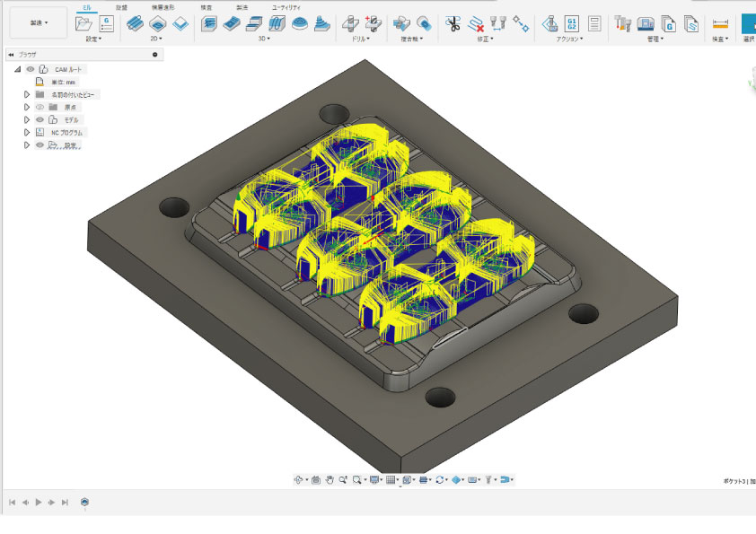Expand the 複合軸 ribbon dropdown
The height and width of the screenshot is (534, 756).
click(x=412, y=39)
